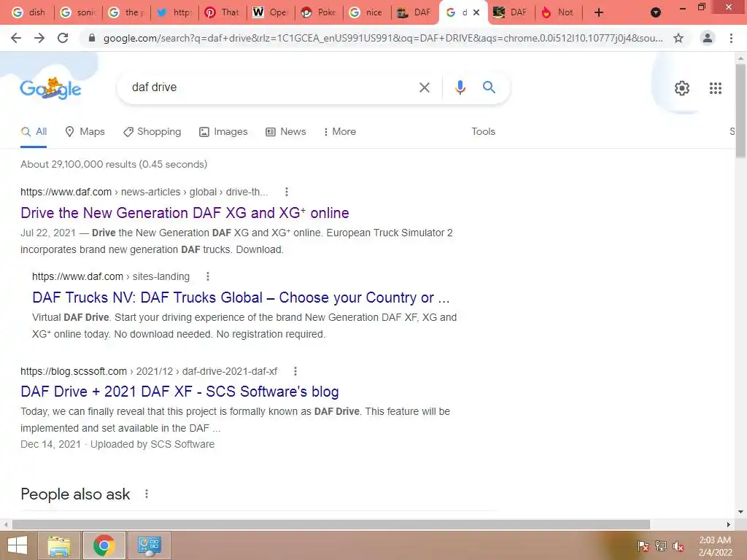The height and width of the screenshot is (560, 747).
Task: Switch to Maps results
Action: pos(85,132)
